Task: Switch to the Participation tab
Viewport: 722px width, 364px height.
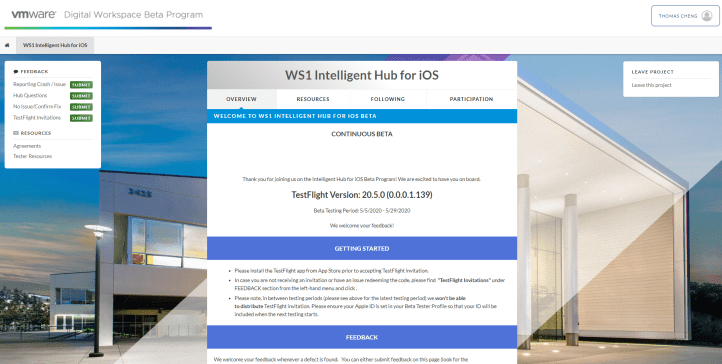Action: click(x=471, y=99)
